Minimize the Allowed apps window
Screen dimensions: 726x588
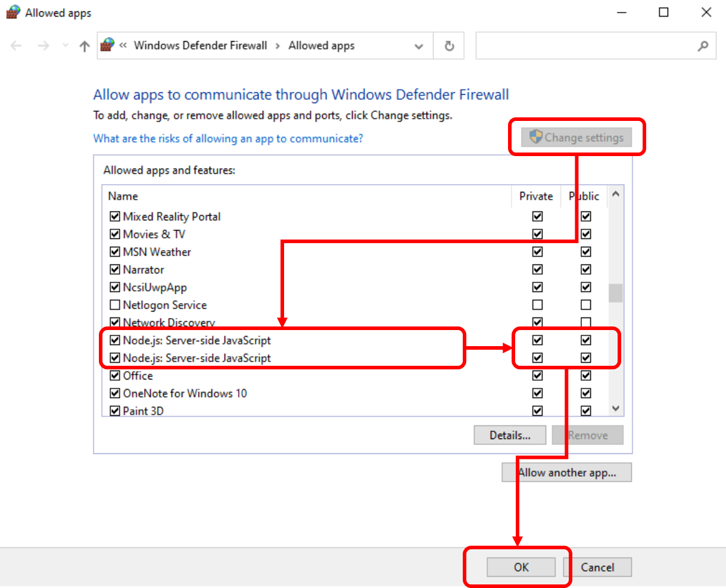622,13
